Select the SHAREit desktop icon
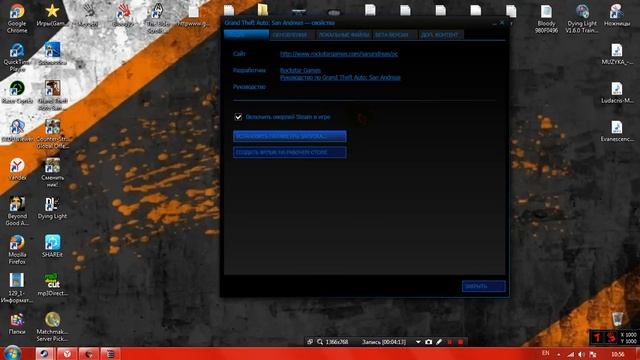This screenshot has height=360, width=640. point(52,246)
